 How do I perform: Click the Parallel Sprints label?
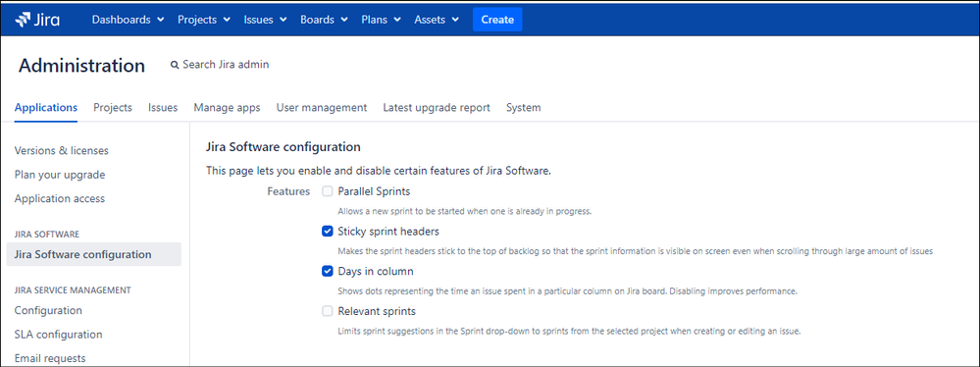(x=374, y=191)
